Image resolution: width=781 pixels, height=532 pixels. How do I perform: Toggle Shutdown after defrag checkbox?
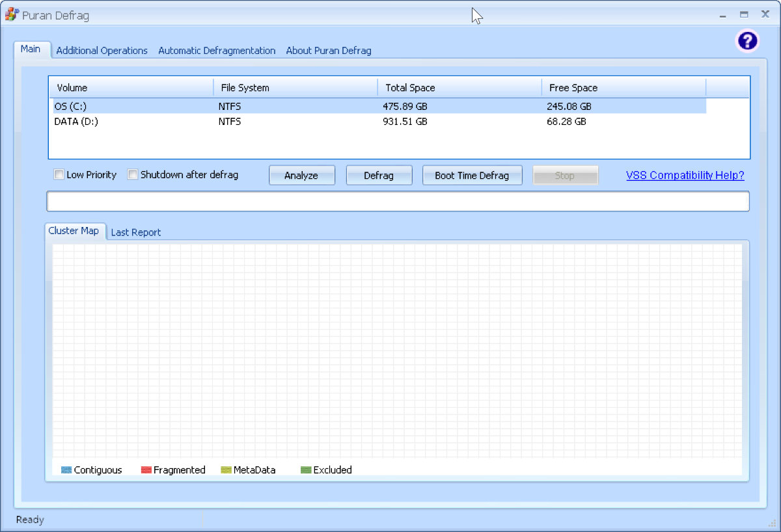pos(133,174)
